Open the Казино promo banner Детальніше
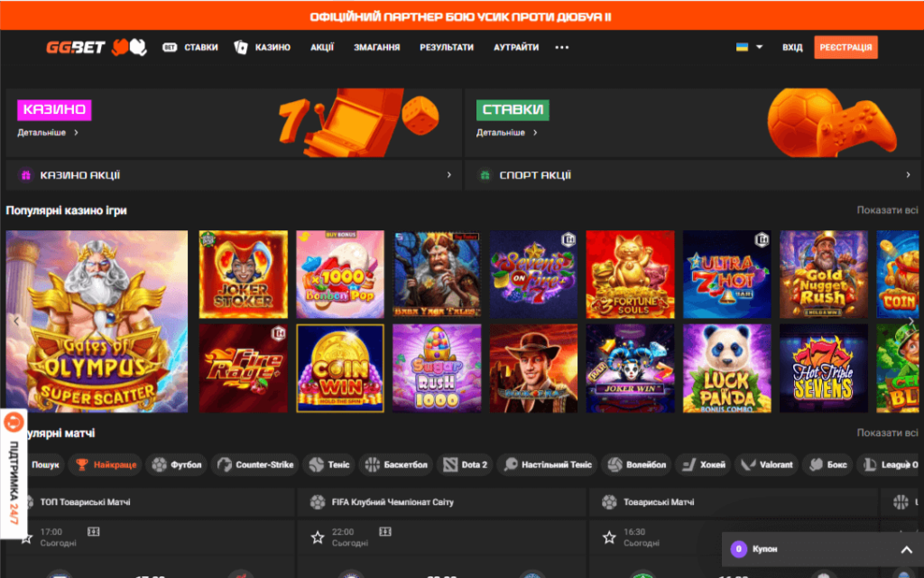Screen dimensions: 924x578 [x=48, y=133]
